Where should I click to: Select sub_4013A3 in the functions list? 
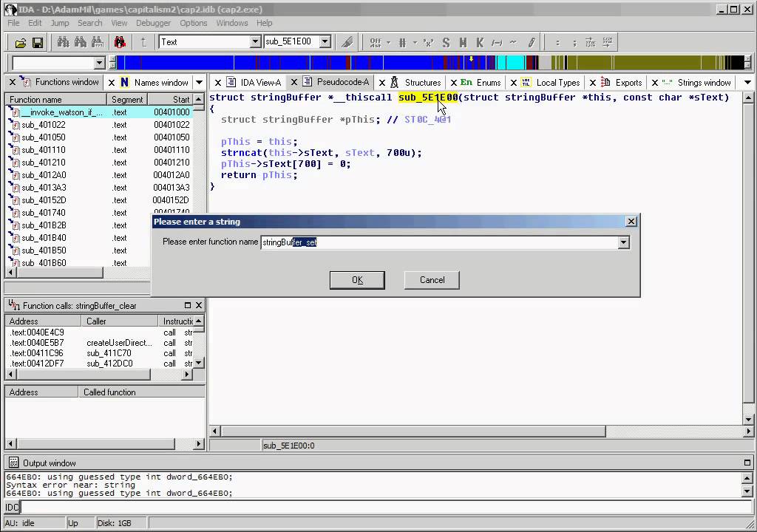[x=101, y=188]
